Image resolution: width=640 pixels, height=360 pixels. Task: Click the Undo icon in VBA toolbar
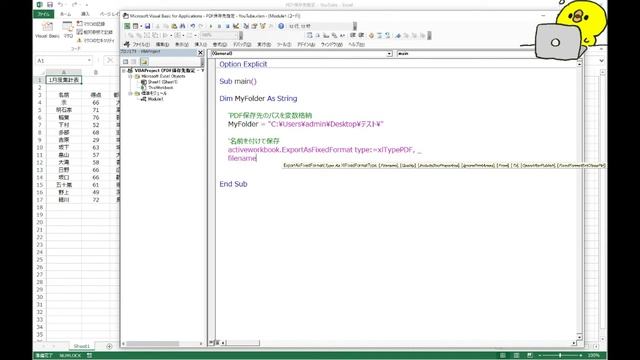point(193,26)
